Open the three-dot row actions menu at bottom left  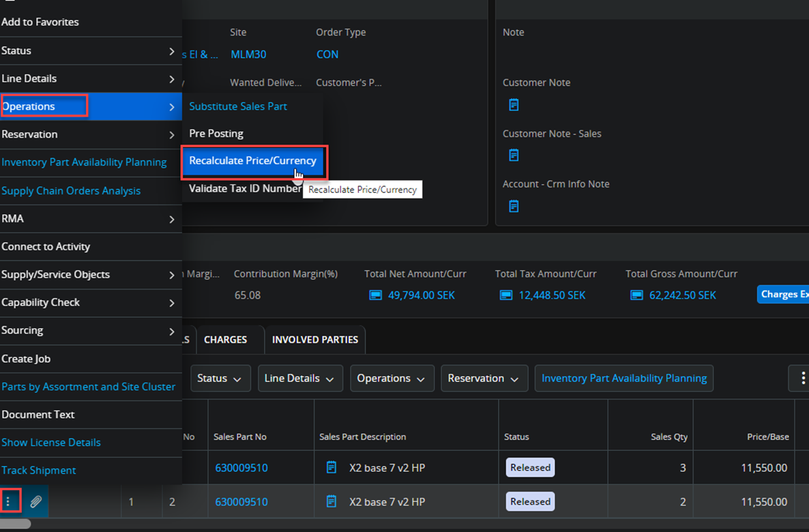coord(9,502)
